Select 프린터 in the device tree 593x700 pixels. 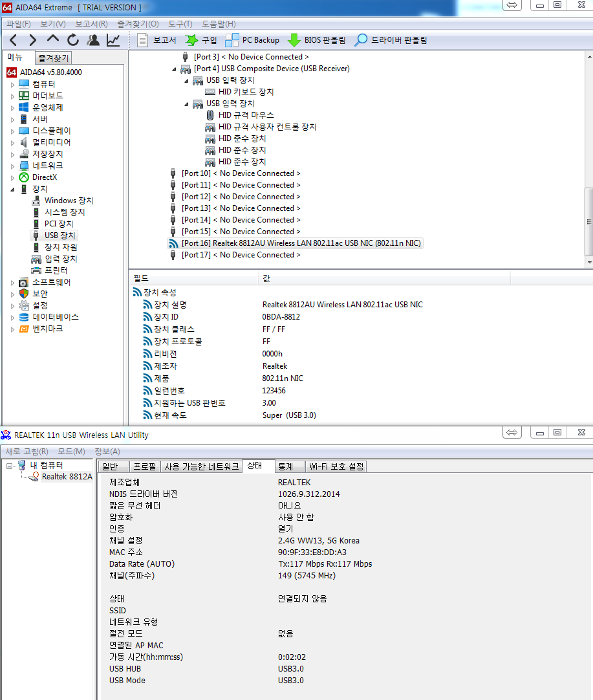point(56,270)
